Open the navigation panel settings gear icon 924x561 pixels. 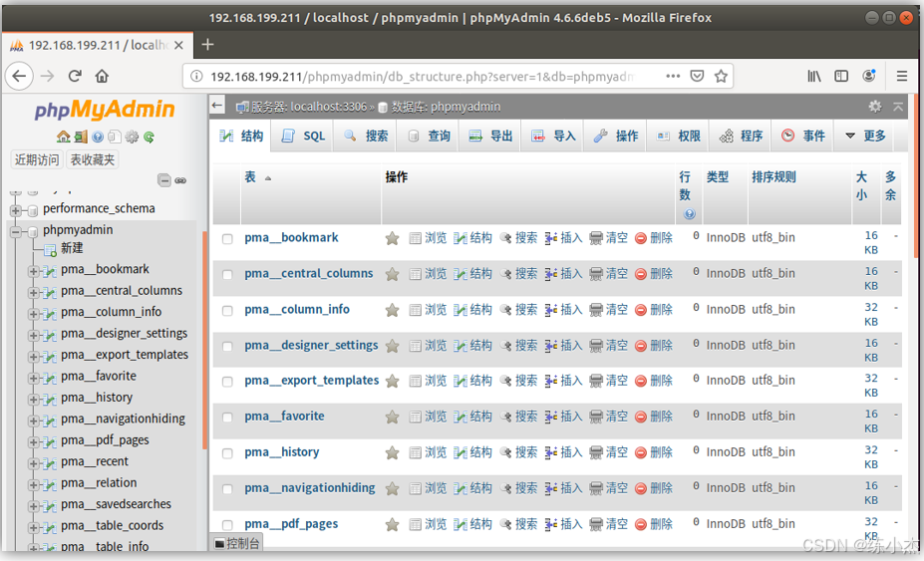132,137
